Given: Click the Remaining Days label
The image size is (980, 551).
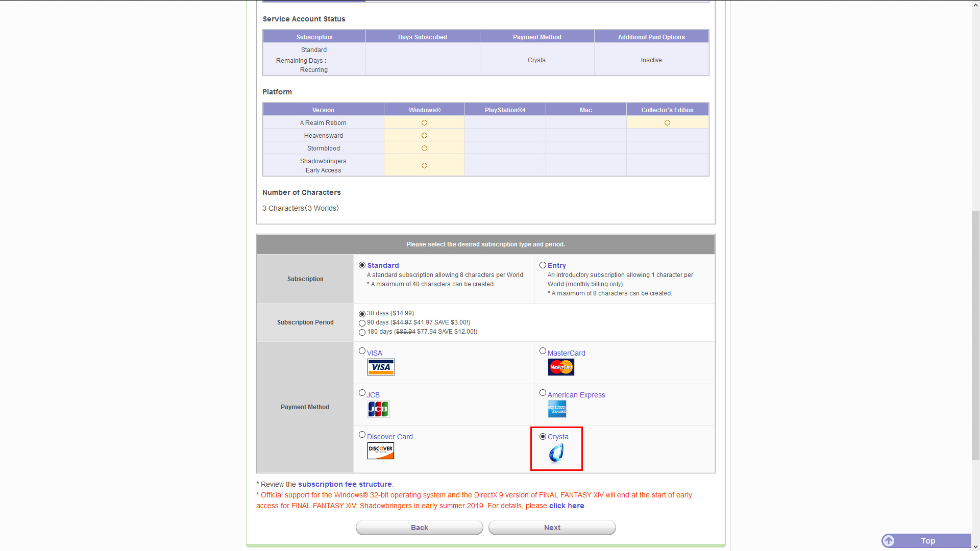Looking at the screenshot, I should [x=301, y=61].
